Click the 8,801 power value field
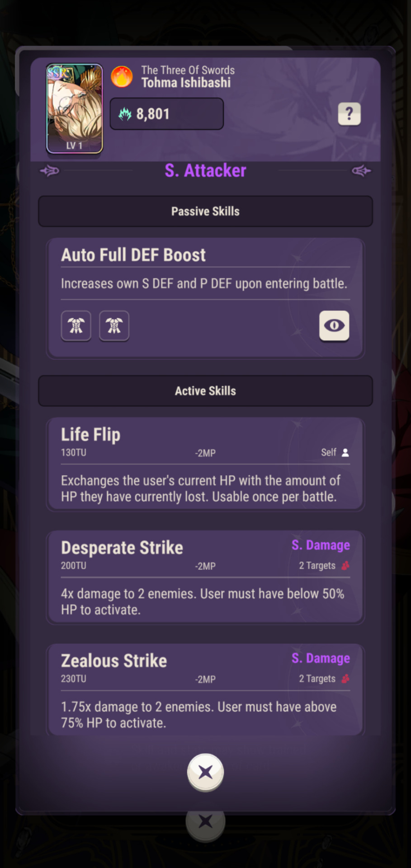411x868 pixels. [x=167, y=114]
